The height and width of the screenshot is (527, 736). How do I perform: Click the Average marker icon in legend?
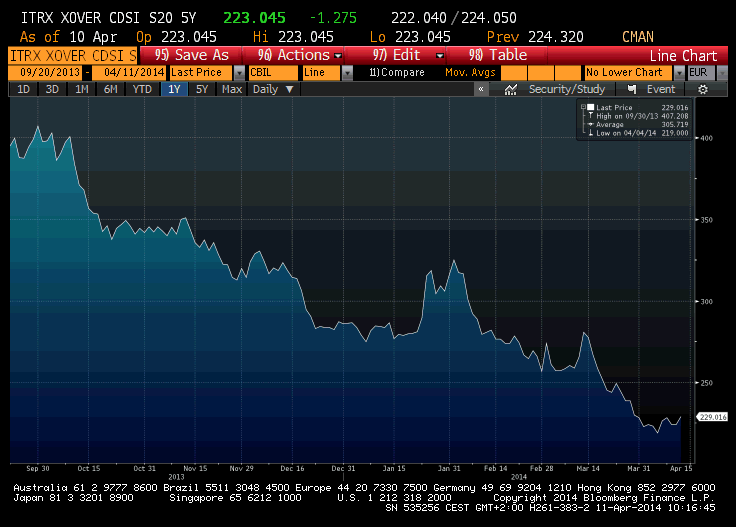click(590, 124)
